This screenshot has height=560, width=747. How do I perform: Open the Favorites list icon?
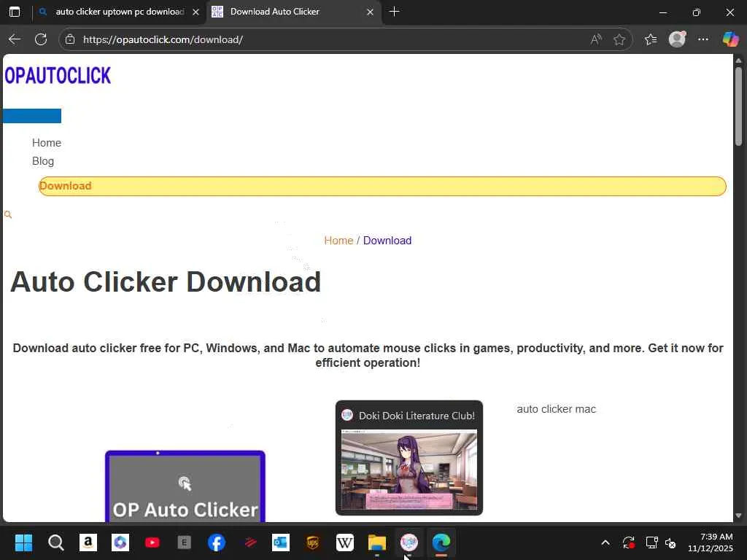(650, 39)
